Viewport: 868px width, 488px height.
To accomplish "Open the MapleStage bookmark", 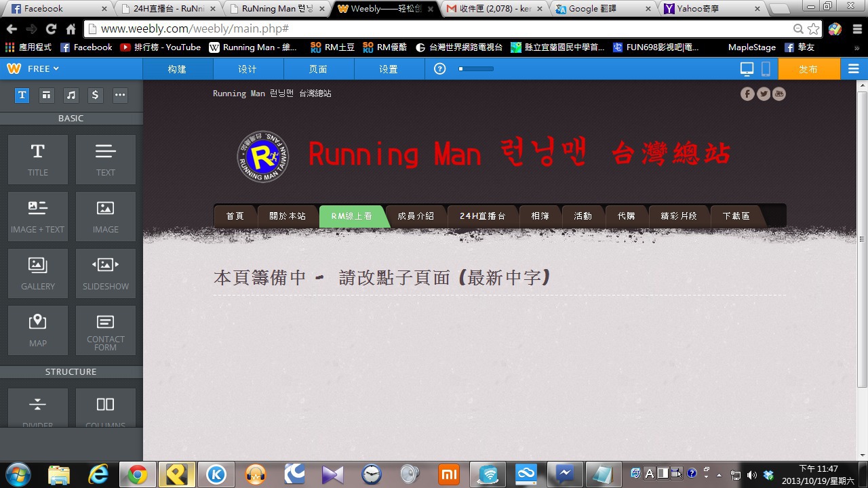I will point(752,47).
